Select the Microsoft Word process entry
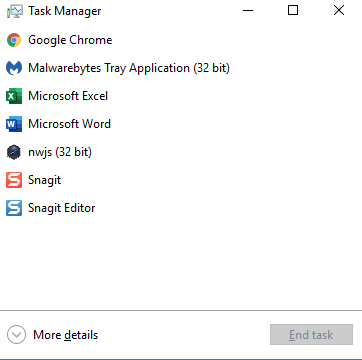 pos(181,124)
